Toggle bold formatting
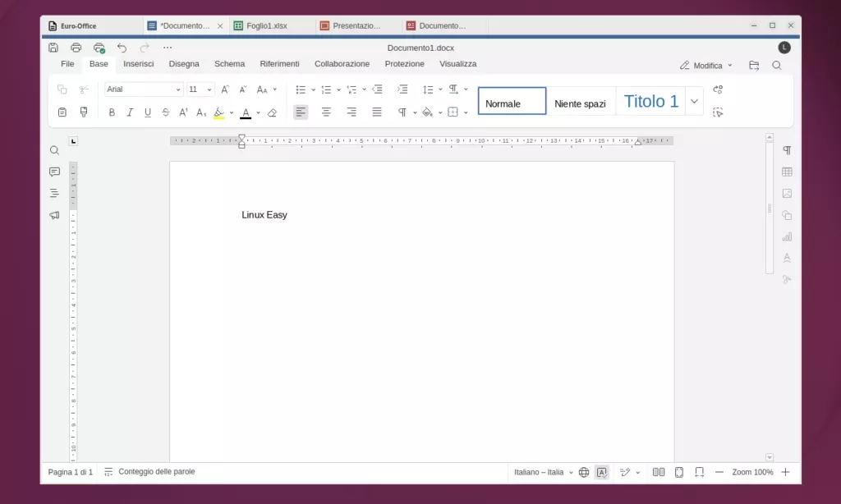This screenshot has height=504, width=841. point(112,112)
